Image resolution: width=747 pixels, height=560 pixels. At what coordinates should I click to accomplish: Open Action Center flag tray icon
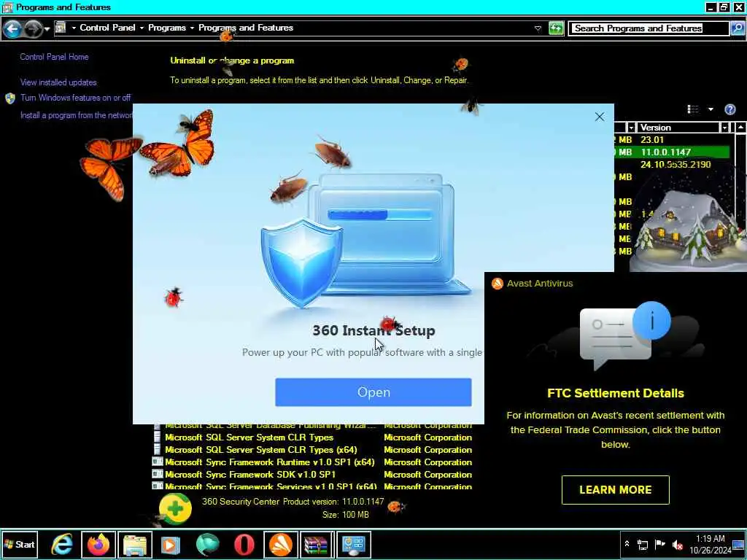click(x=659, y=544)
